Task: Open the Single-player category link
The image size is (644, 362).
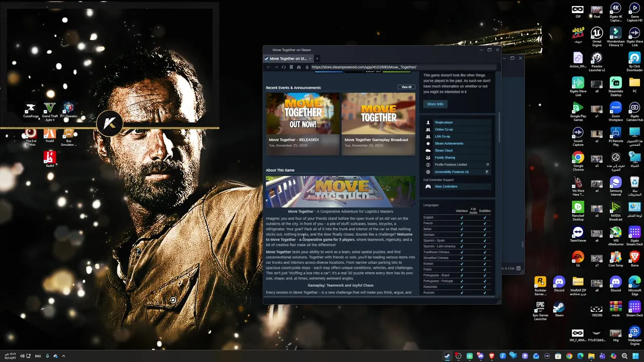Action: pos(444,122)
